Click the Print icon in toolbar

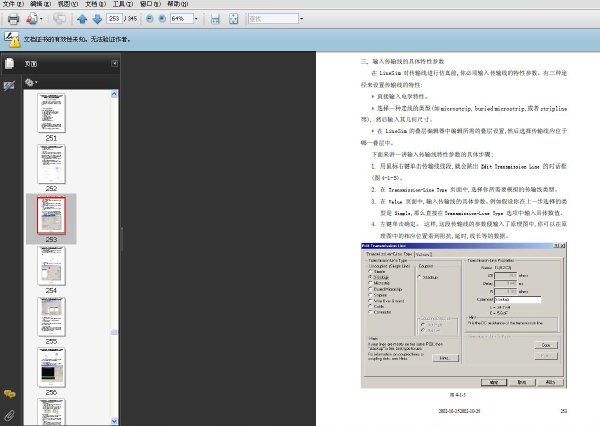pyautogui.click(x=13, y=19)
